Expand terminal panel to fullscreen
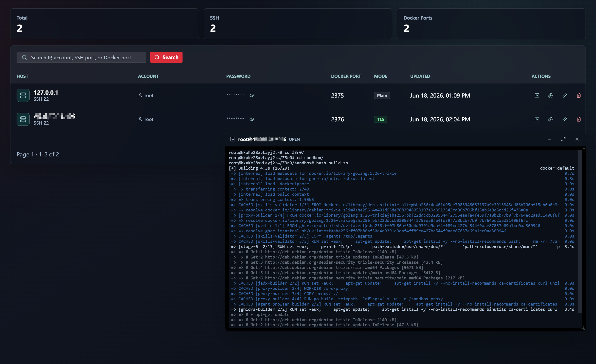Screen dimensions: 596x364 pos(563,139)
